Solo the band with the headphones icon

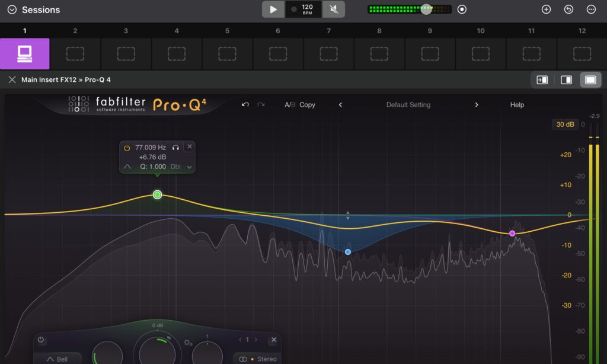click(x=175, y=147)
